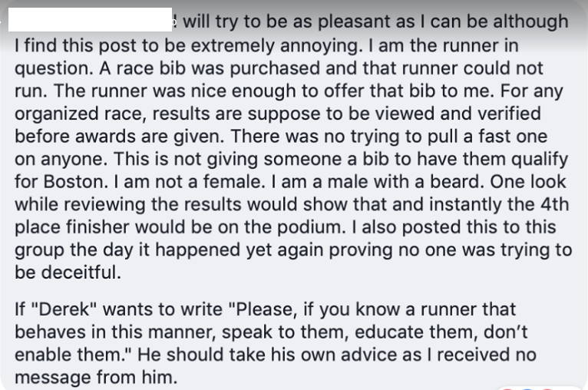
Task: Click the first red reaction icon
Action: click(507, 389)
